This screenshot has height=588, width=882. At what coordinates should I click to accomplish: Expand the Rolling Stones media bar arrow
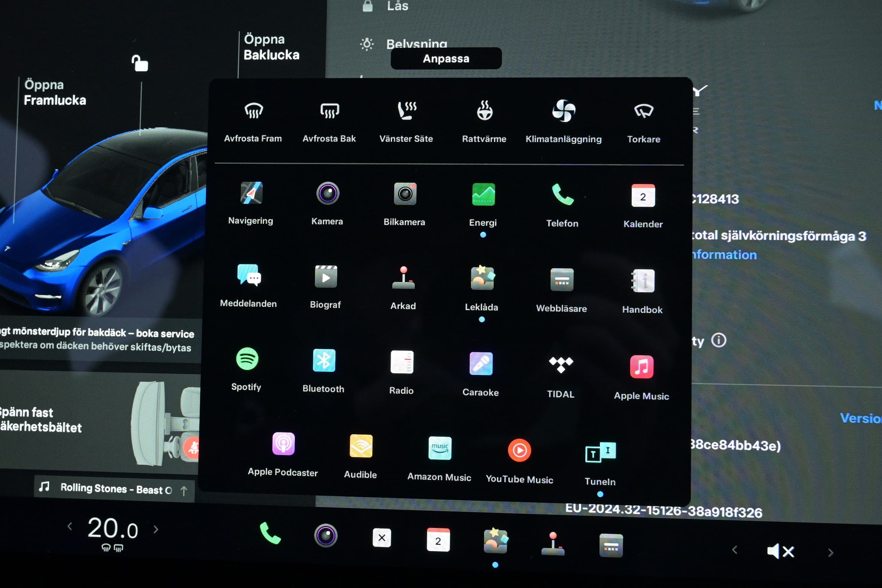184,491
